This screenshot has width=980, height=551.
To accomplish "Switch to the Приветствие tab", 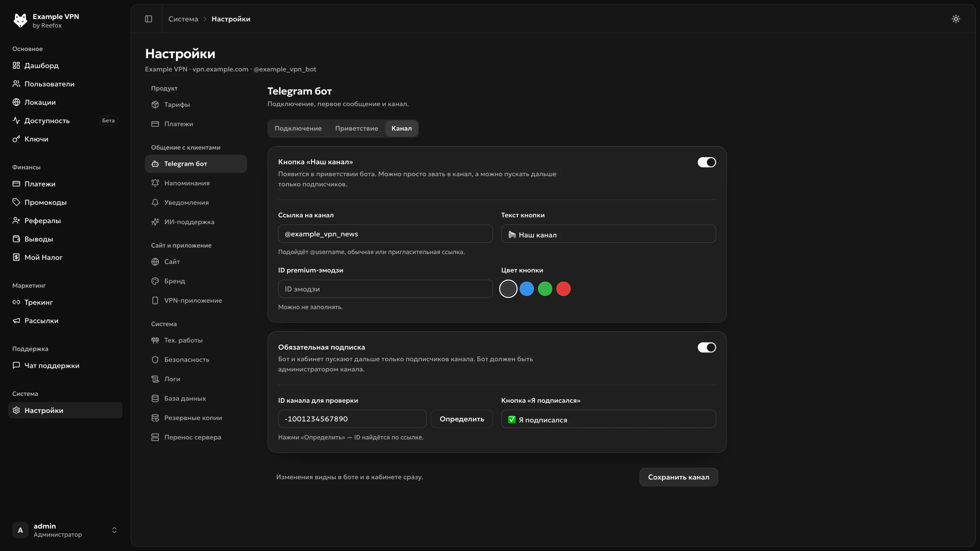I will click(357, 128).
